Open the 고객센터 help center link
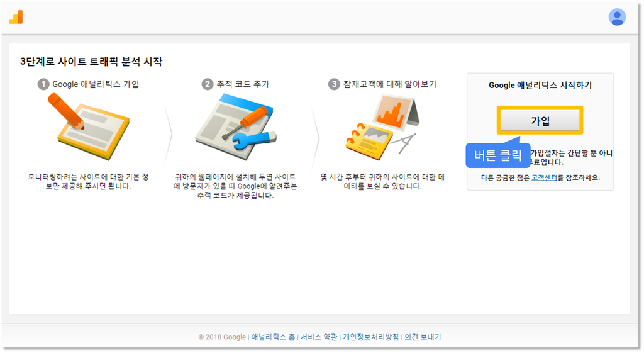 point(544,178)
